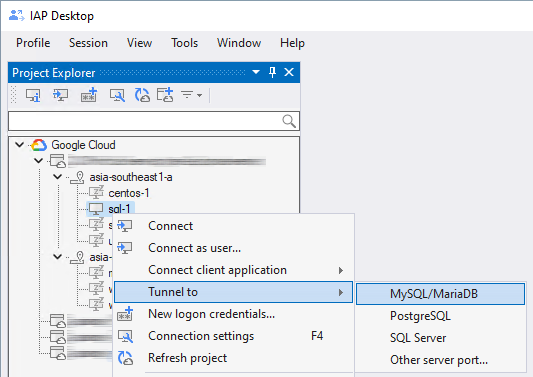
Task: Select Other server port... option
Action: pos(440,360)
